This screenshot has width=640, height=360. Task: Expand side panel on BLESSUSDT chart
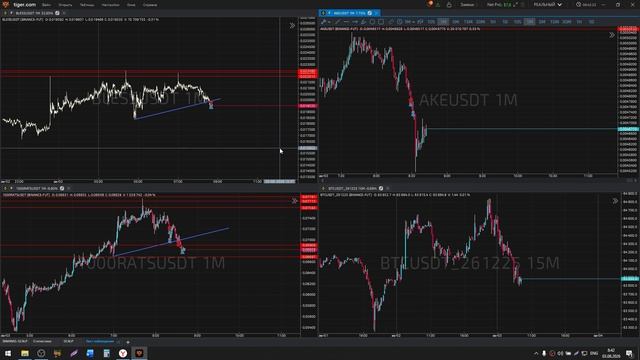click(x=292, y=25)
